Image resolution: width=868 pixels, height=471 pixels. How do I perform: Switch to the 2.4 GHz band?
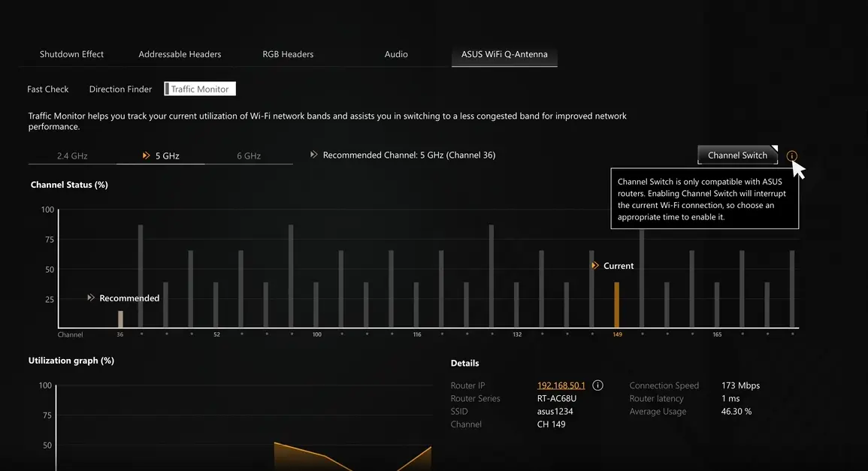coord(72,156)
